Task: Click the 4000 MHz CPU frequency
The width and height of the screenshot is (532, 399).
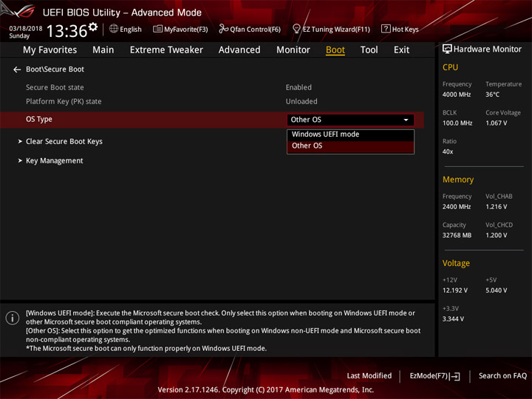Action: pyautogui.click(x=457, y=95)
